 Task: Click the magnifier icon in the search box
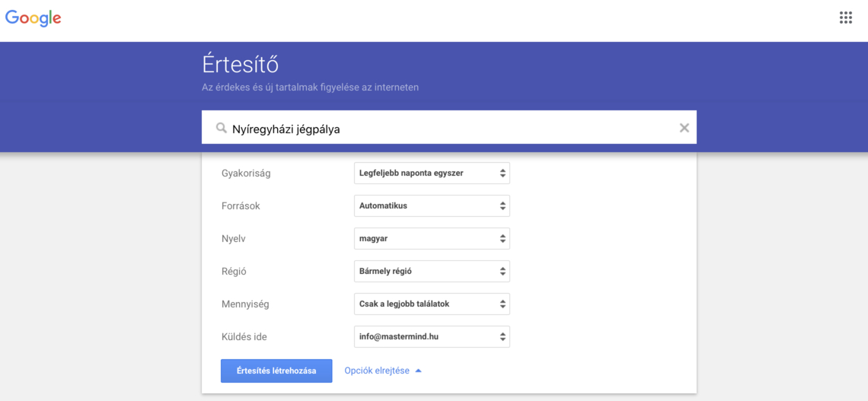pyautogui.click(x=221, y=129)
